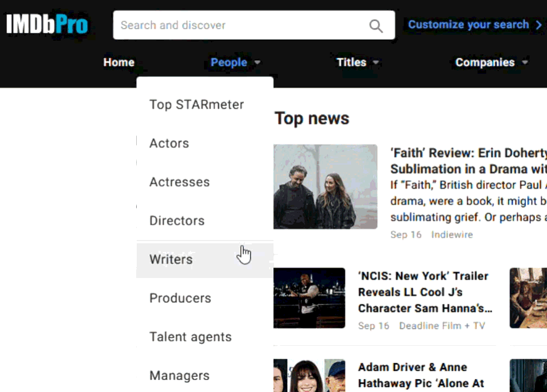Open the Companies menu
The image size is (547, 392).
pyautogui.click(x=485, y=62)
